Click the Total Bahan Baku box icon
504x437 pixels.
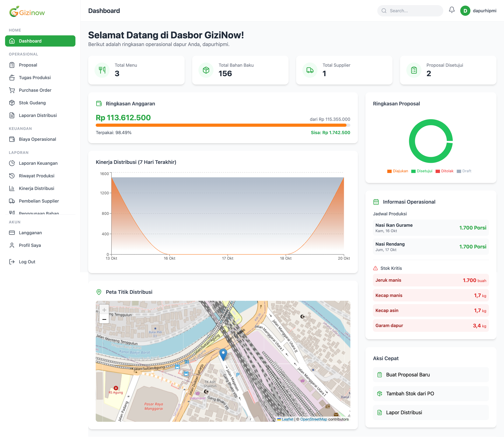[206, 70]
